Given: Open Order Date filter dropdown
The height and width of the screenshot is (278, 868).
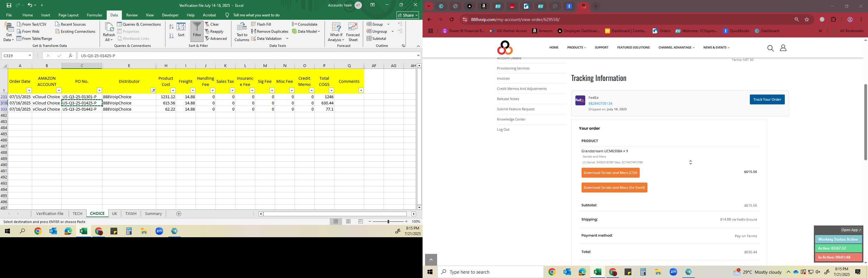Looking at the screenshot, I should pos(29,91).
